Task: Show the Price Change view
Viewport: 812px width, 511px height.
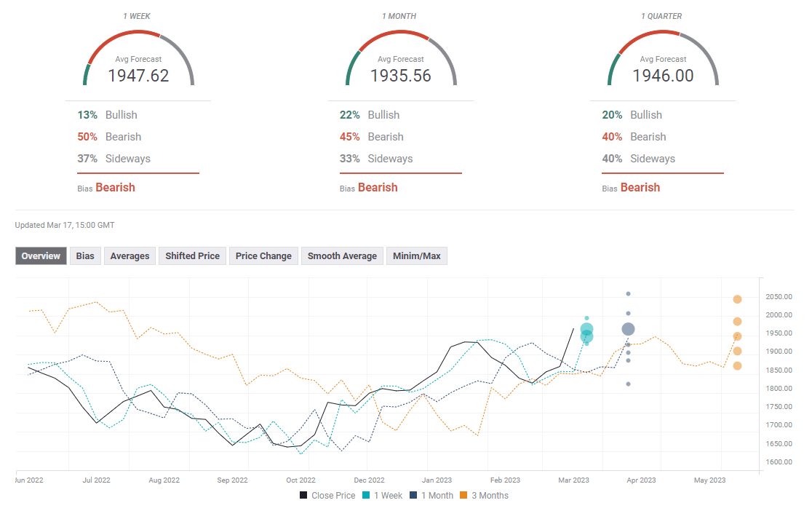Action: (x=263, y=256)
